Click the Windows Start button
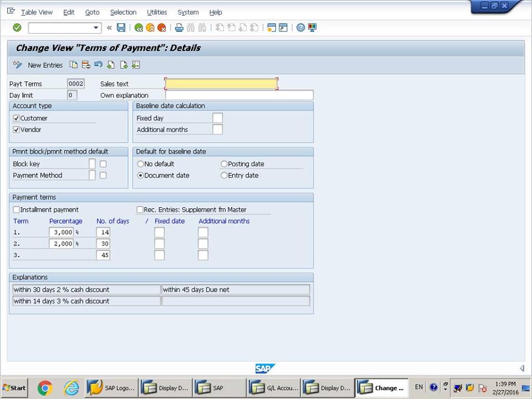The image size is (532, 399). click(x=14, y=388)
